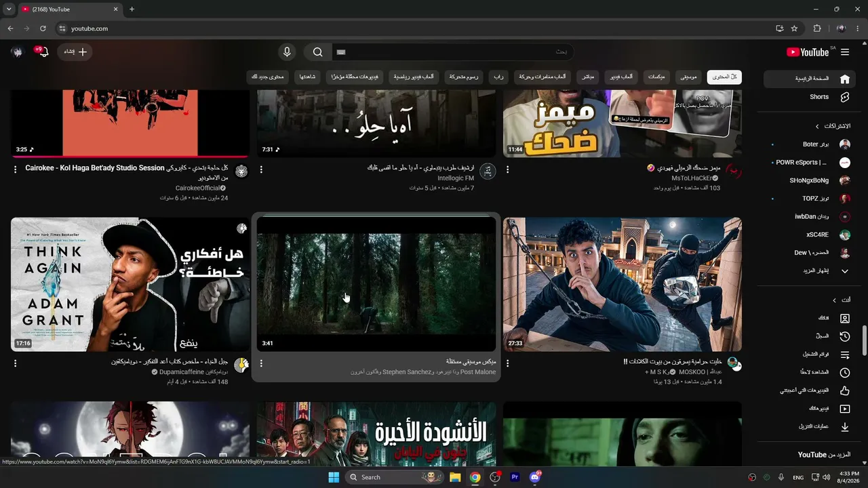Open more options for Cairokee video

tap(16, 169)
